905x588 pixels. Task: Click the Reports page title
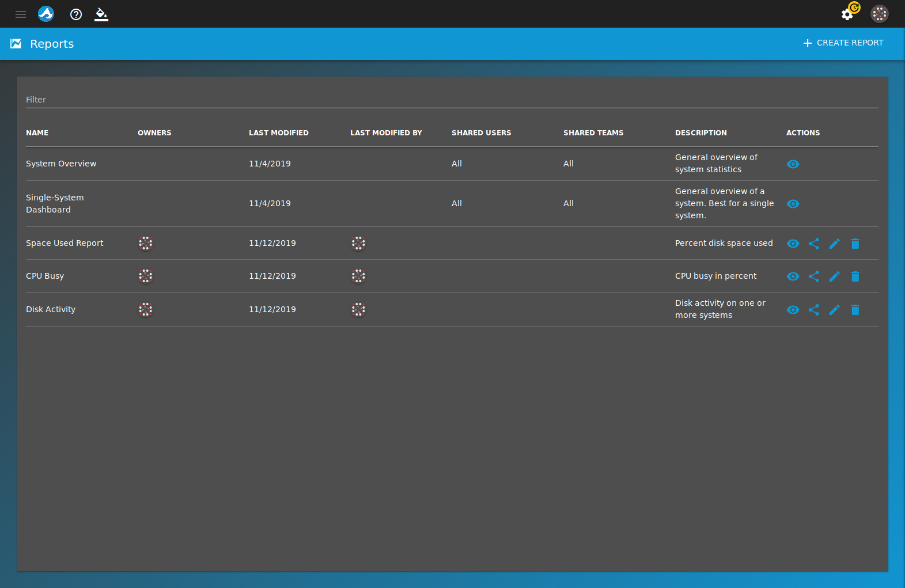point(52,44)
